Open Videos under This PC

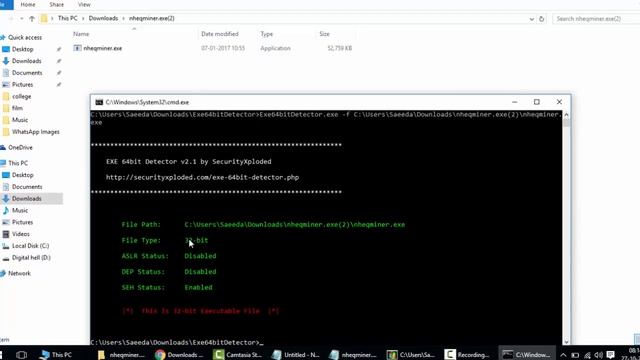[x=20, y=234]
